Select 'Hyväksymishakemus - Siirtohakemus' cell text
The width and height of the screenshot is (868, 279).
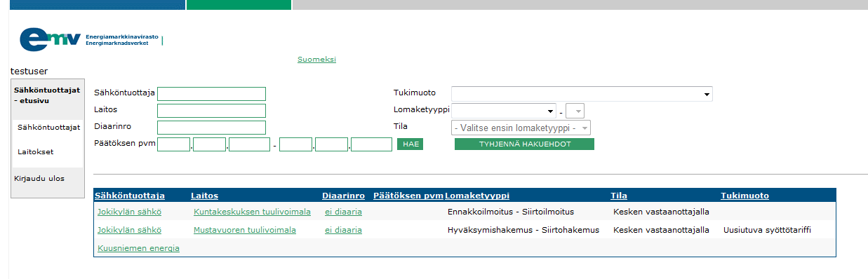tap(523, 230)
